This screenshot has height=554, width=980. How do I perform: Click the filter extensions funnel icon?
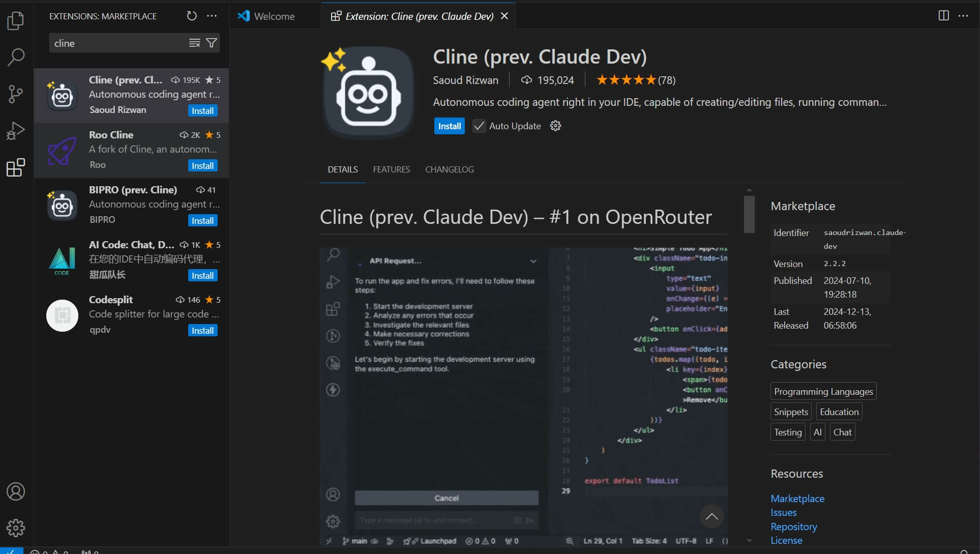coord(212,43)
